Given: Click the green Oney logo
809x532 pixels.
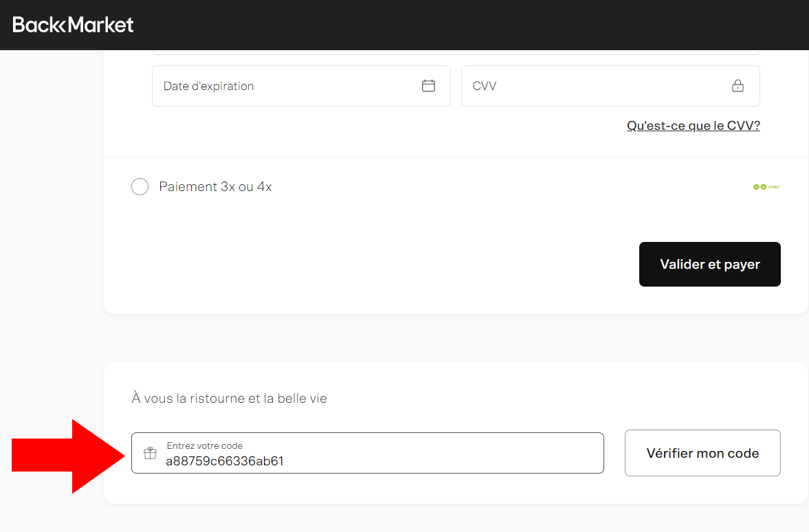Looking at the screenshot, I should [x=766, y=187].
